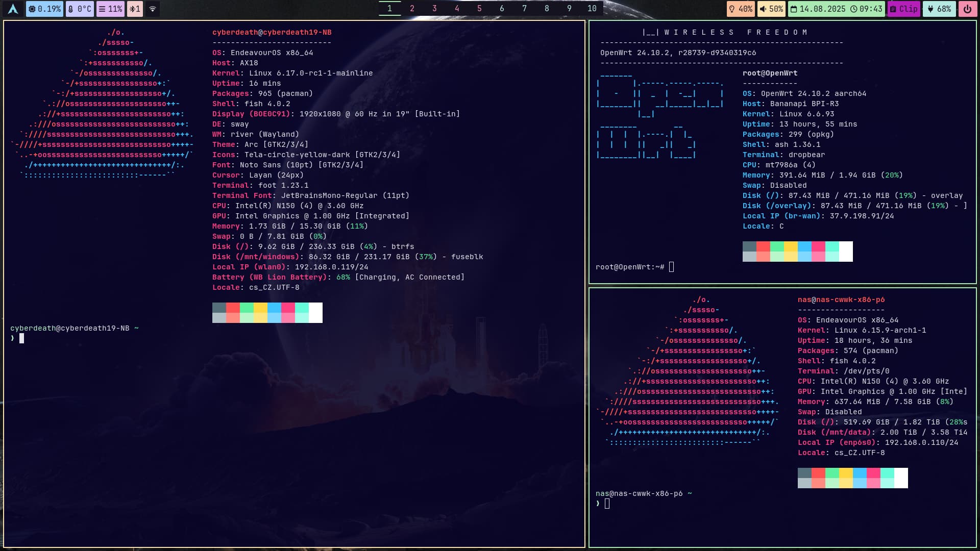Viewport: 980px width, 551px height.
Task: Mute volume via the 50% speaker module
Action: point(771,9)
